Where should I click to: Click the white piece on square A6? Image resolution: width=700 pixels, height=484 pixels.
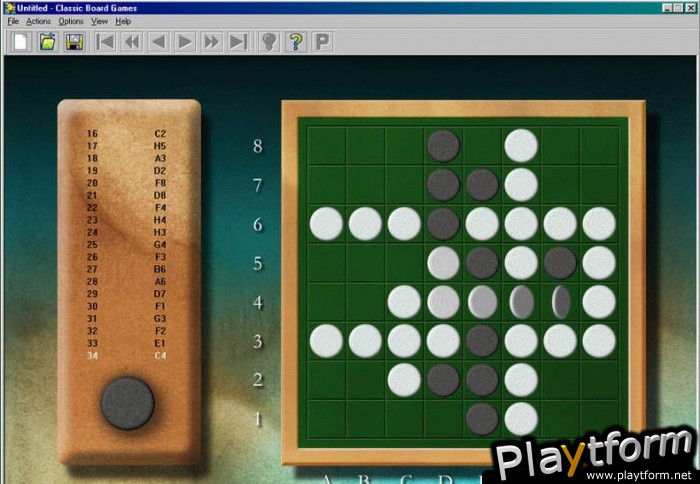pos(326,224)
